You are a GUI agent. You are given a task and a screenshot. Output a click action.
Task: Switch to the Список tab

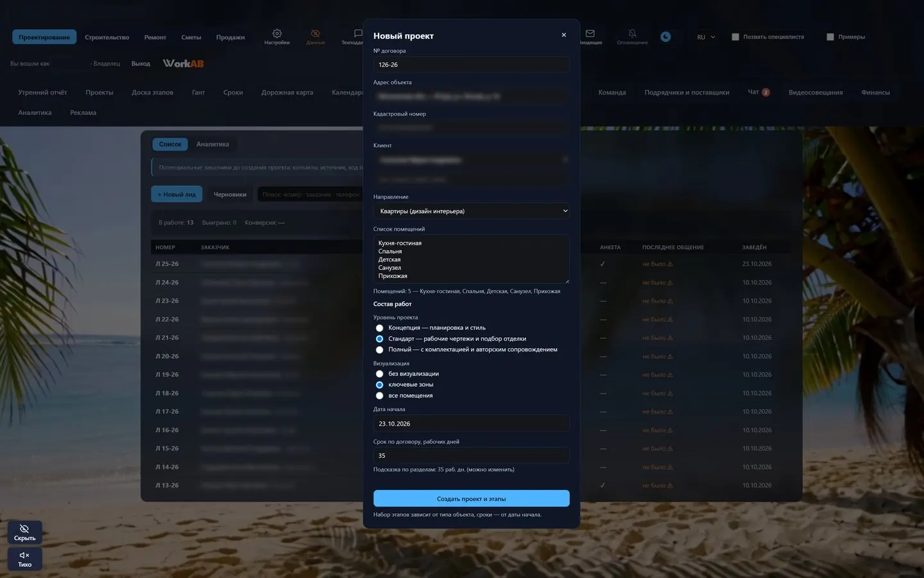[170, 144]
